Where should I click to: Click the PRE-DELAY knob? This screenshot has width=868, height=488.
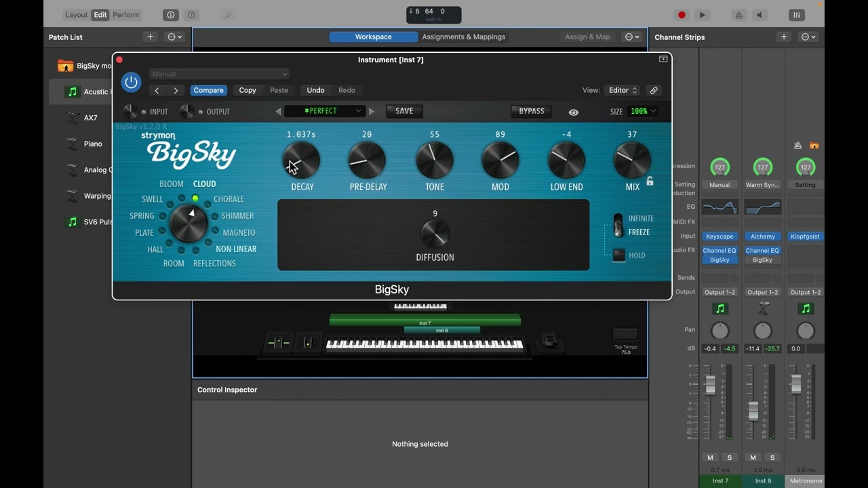point(367,160)
